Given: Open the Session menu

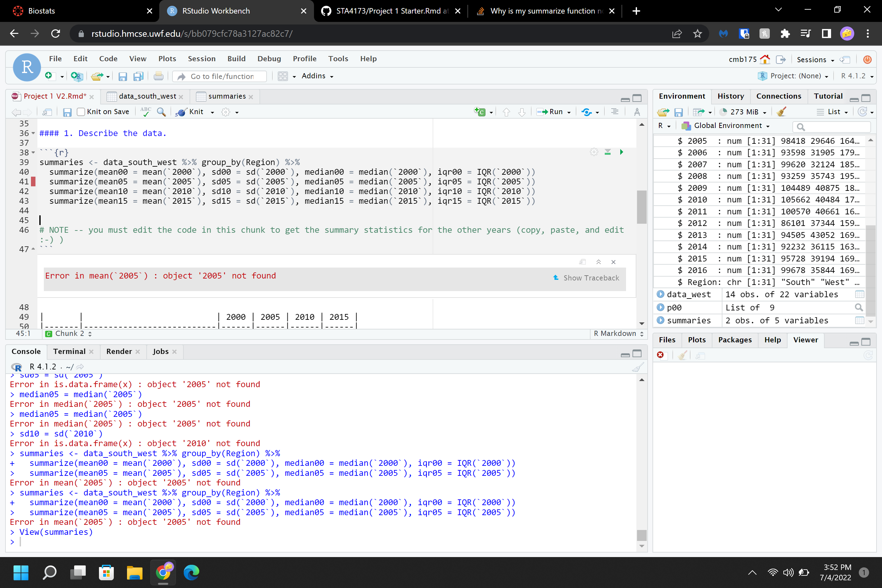Looking at the screenshot, I should [x=202, y=59].
